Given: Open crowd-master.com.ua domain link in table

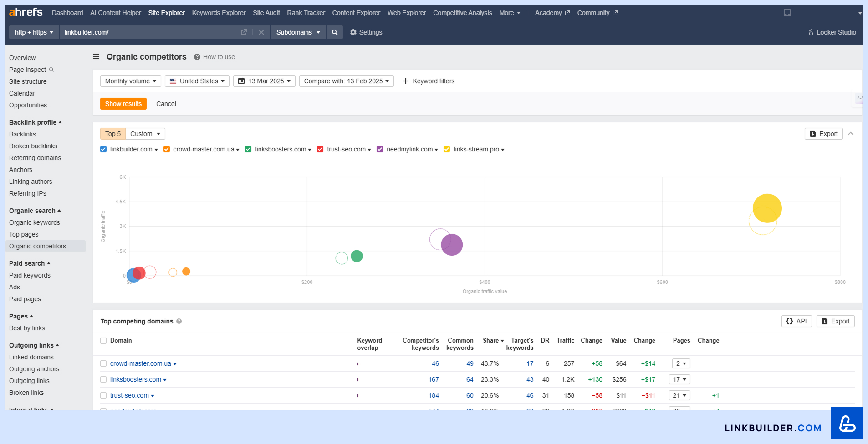Looking at the screenshot, I should click(x=141, y=363).
